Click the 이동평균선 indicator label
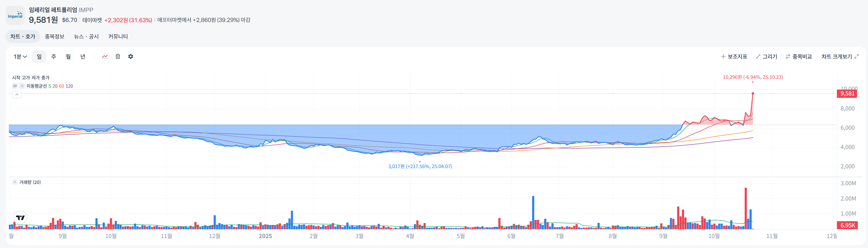868x248 pixels. point(36,86)
